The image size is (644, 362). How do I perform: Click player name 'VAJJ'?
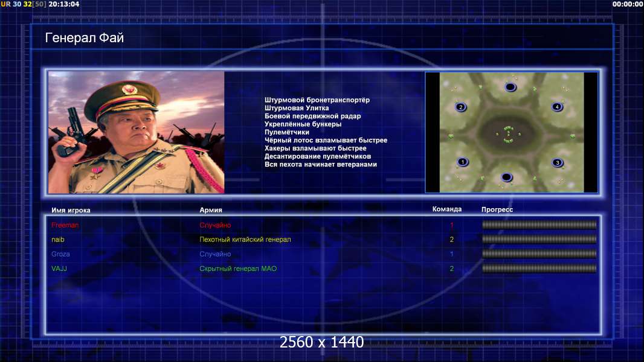pyautogui.click(x=59, y=268)
